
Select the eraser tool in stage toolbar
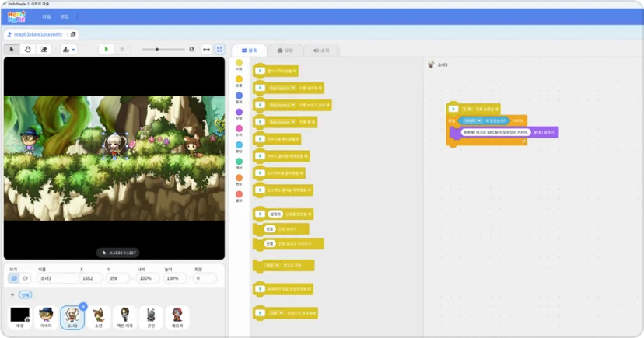pos(44,50)
